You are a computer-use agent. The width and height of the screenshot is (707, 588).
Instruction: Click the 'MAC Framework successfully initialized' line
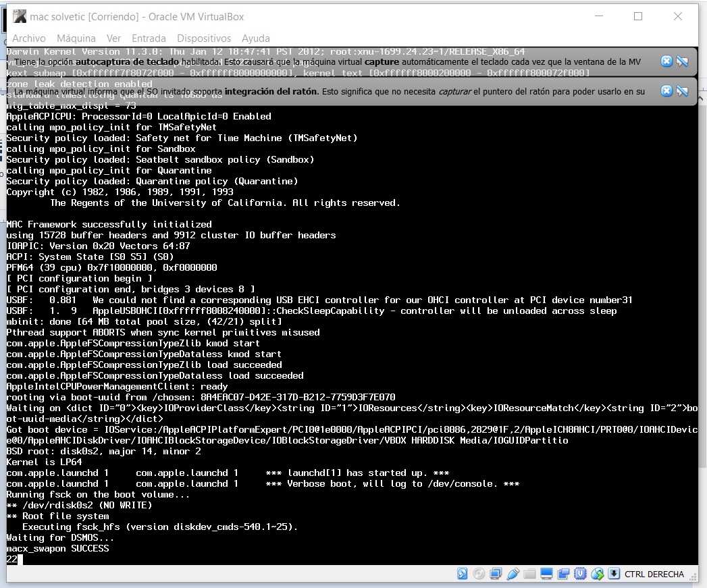coord(109,224)
